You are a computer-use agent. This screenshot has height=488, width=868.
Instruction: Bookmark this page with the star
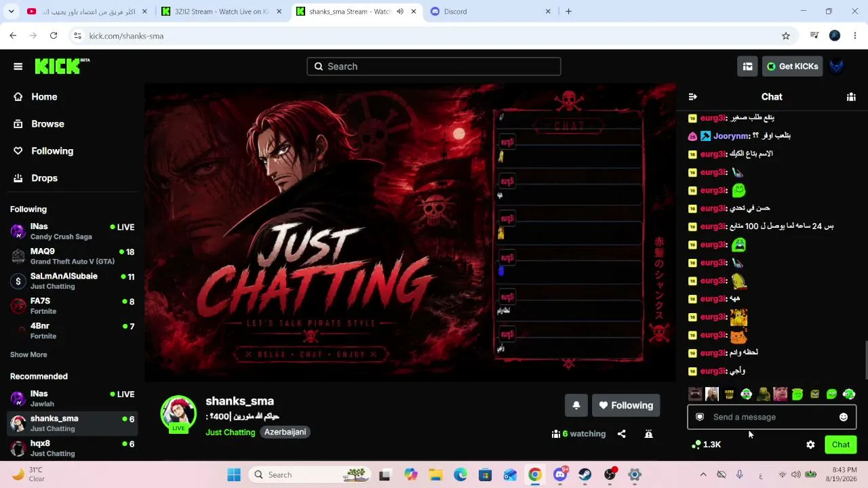[786, 36]
